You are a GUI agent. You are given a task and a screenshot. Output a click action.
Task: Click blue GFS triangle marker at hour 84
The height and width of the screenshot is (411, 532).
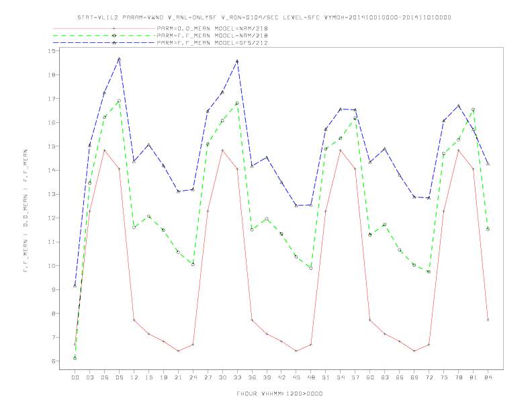[488, 164]
